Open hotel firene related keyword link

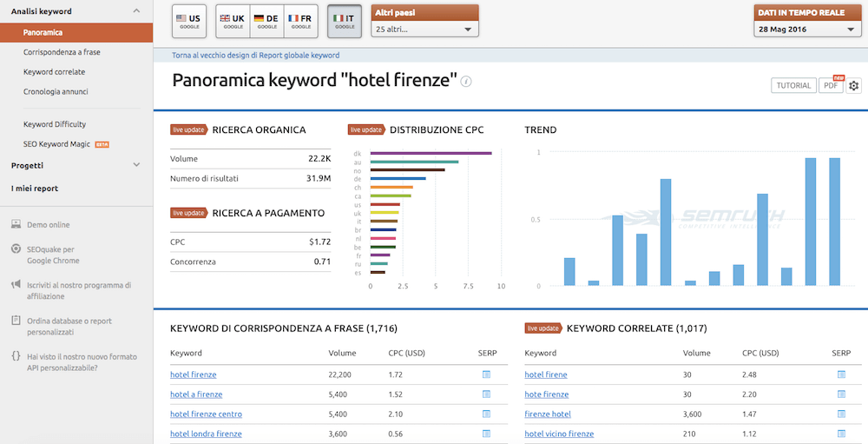[x=546, y=374]
